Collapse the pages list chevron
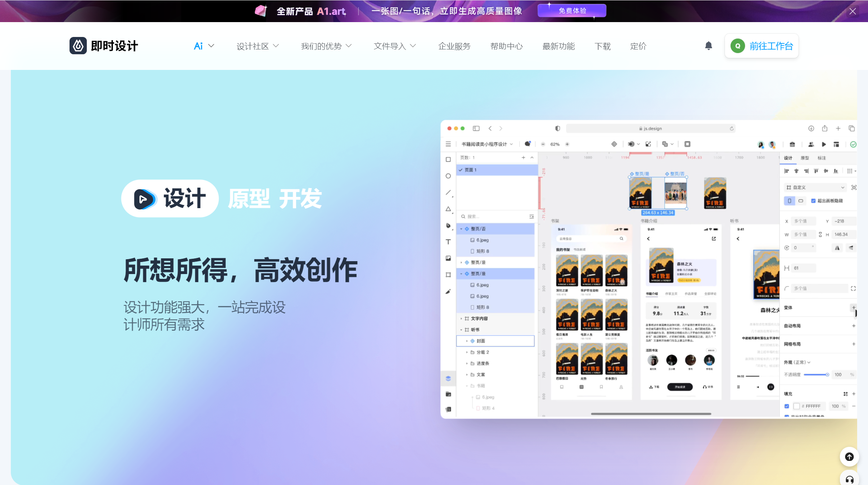Viewport: 868px width, 485px height. [532, 158]
